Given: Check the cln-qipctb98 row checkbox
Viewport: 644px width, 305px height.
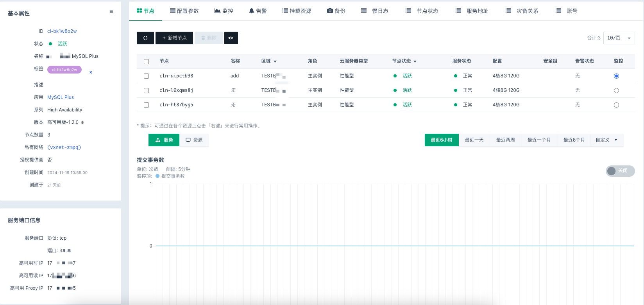Looking at the screenshot, I should pyautogui.click(x=147, y=76).
